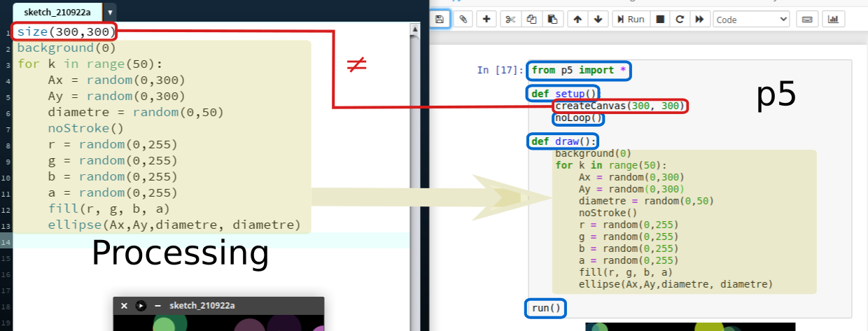Click line number 13 in Processing gutter

pos(6,226)
